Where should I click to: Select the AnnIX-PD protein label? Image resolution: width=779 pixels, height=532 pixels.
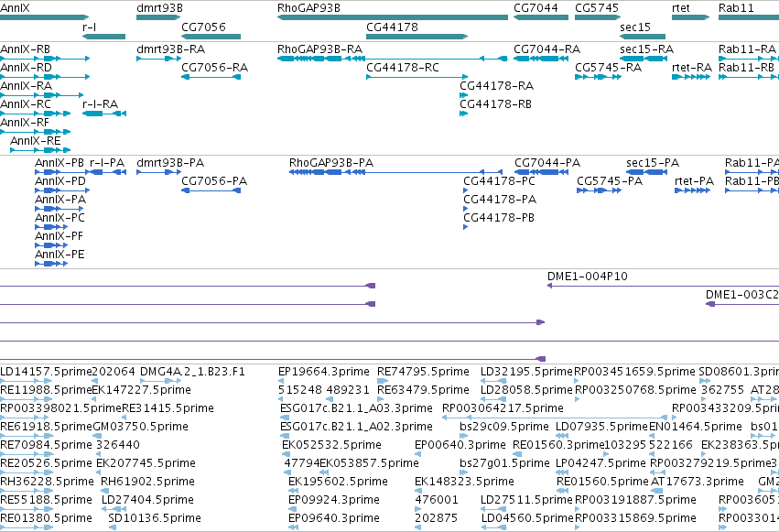60,181
